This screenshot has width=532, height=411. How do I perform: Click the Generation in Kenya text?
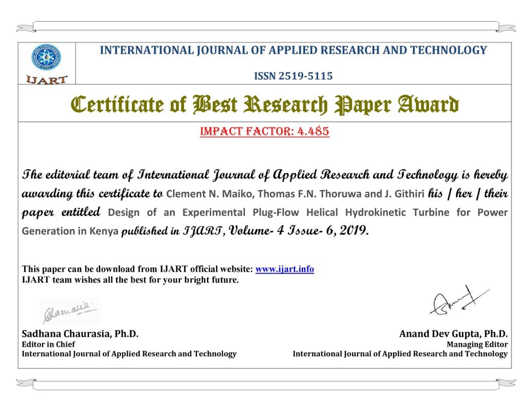click(x=70, y=231)
